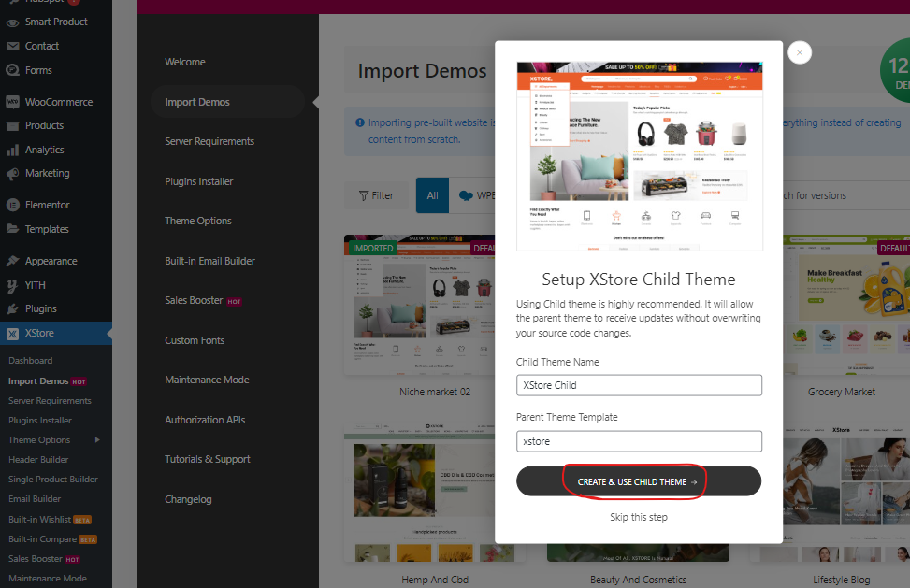Viewport: 910px width, 588px height.
Task: Open Plugins Installer panel item
Action: click(x=199, y=181)
